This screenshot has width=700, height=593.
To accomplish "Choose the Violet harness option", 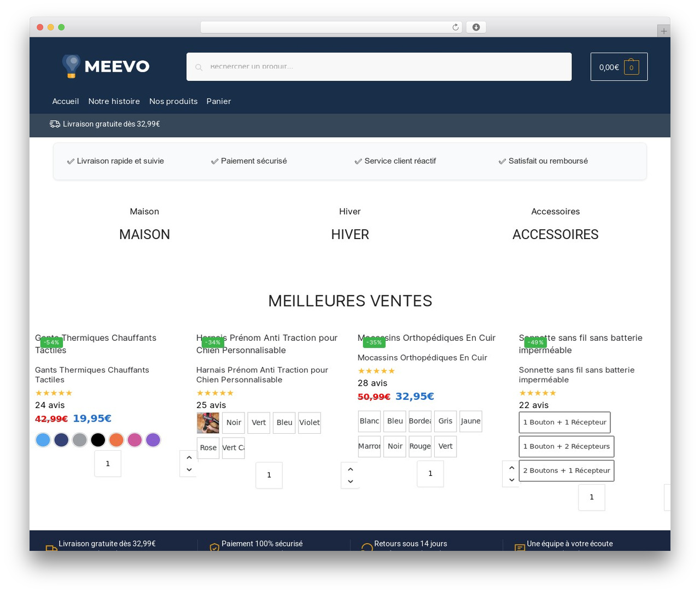I will pyautogui.click(x=310, y=423).
